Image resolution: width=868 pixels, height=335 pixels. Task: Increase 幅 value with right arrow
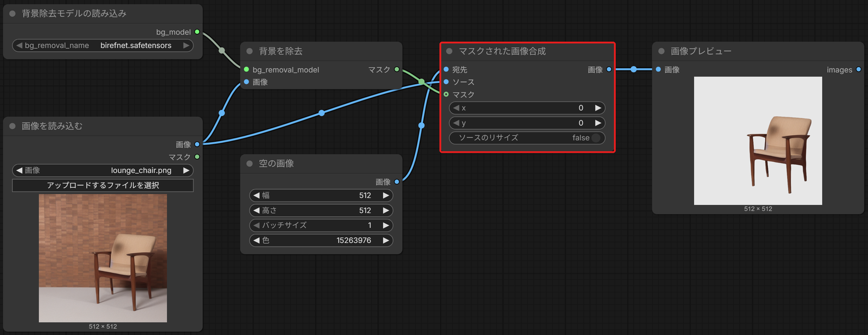pos(386,195)
